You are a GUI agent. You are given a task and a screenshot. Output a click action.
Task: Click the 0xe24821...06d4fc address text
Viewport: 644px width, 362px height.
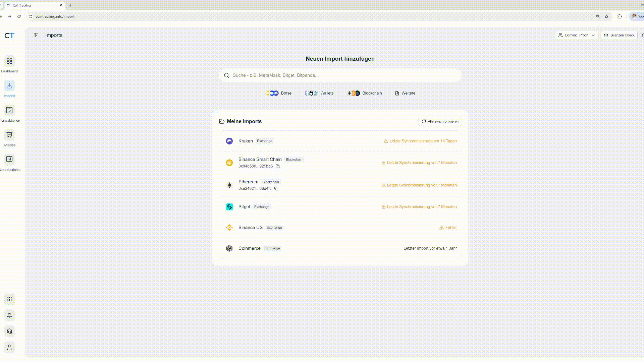coord(255,189)
